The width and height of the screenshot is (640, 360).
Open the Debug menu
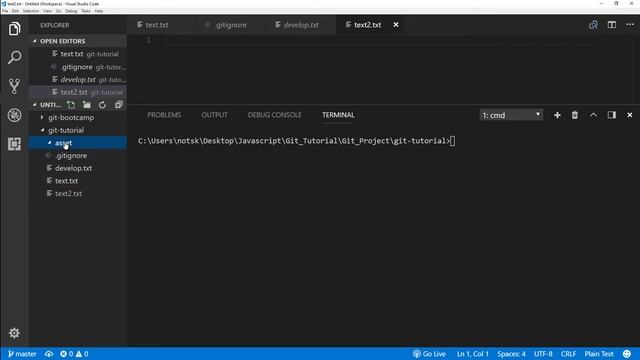pos(71,11)
